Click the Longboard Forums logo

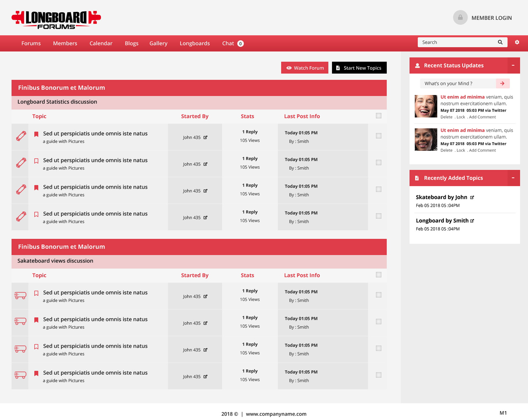(56, 20)
